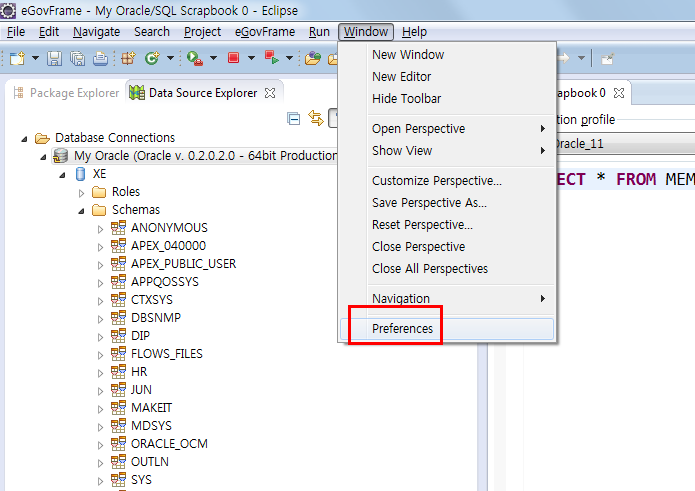Image resolution: width=695 pixels, height=491 pixels.
Task: Open the File menu
Action: tap(16, 32)
